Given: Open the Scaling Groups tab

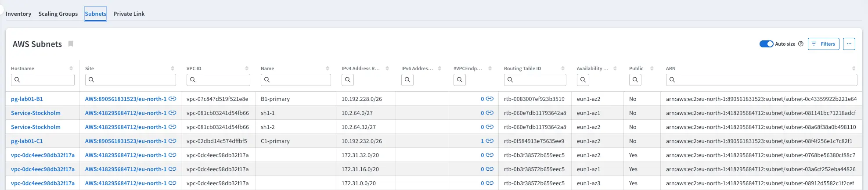Looking at the screenshot, I should point(58,14).
